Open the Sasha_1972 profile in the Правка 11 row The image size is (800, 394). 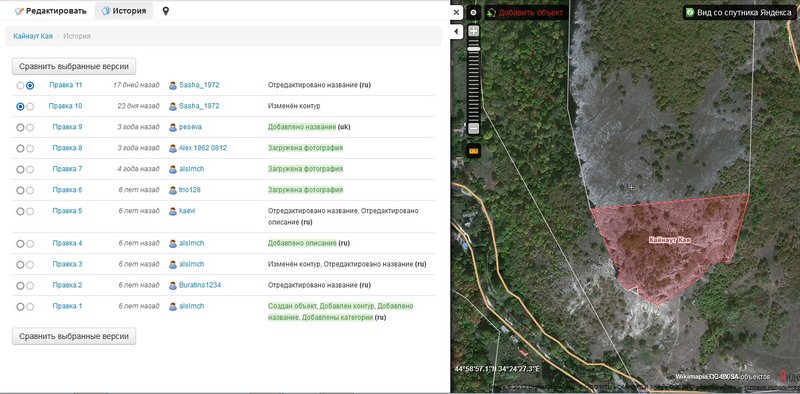(199, 85)
